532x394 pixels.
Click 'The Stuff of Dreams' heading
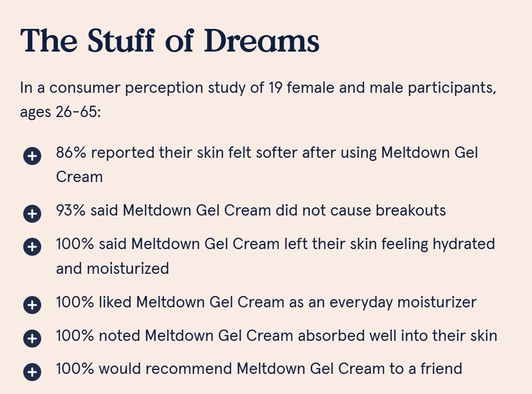(x=170, y=40)
